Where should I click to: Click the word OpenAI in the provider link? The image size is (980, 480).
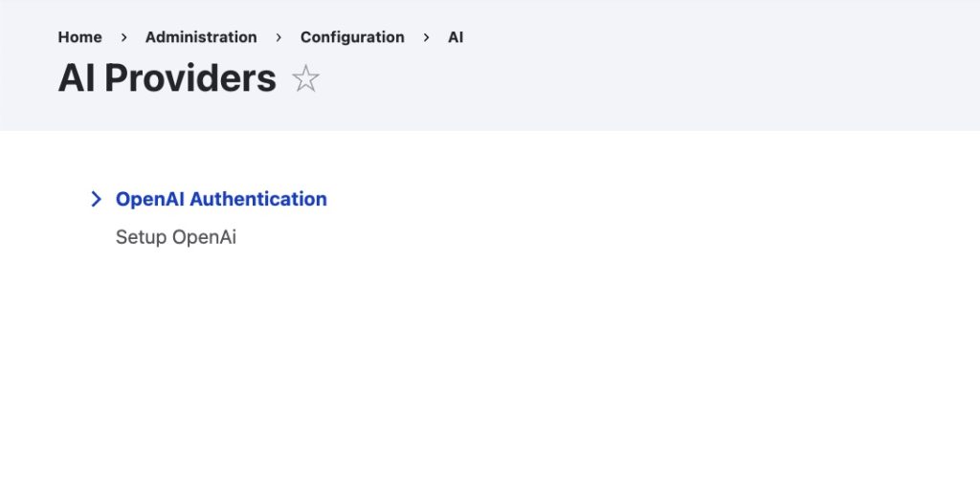click(150, 199)
